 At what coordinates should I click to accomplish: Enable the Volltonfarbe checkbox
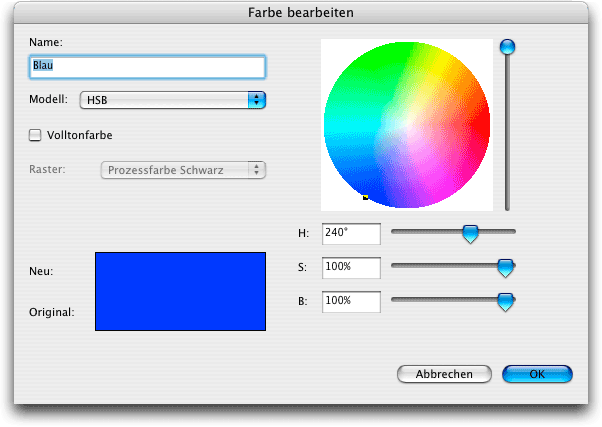[x=35, y=135]
